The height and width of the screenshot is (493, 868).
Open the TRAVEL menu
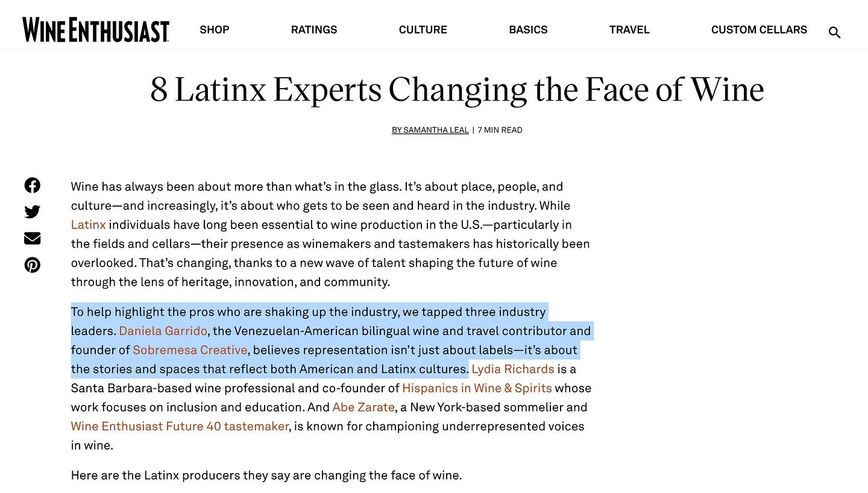[x=629, y=30]
